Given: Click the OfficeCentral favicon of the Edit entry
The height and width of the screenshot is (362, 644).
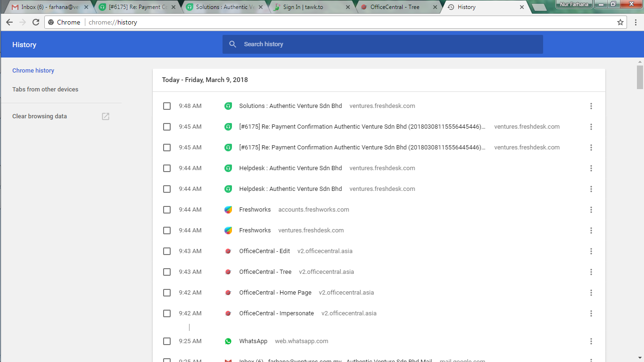Looking at the screenshot, I should pos(228,251).
